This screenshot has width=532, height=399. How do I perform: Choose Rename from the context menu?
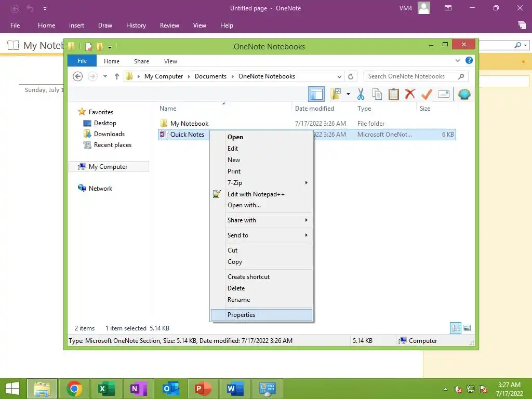pos(261,300)
